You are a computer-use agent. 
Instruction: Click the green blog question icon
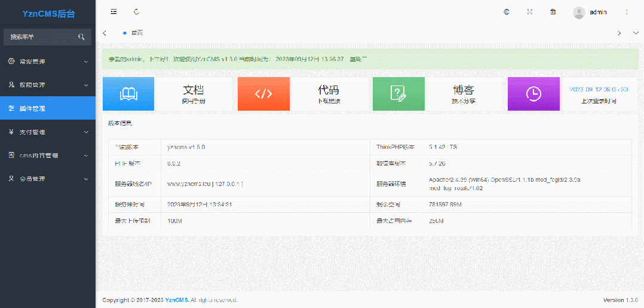tap(398, 94)
